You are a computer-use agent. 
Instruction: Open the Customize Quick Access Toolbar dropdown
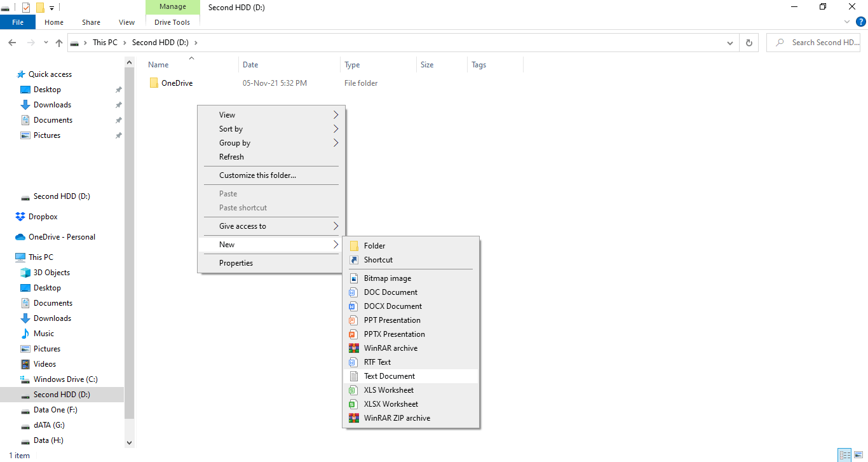[51, 8]
